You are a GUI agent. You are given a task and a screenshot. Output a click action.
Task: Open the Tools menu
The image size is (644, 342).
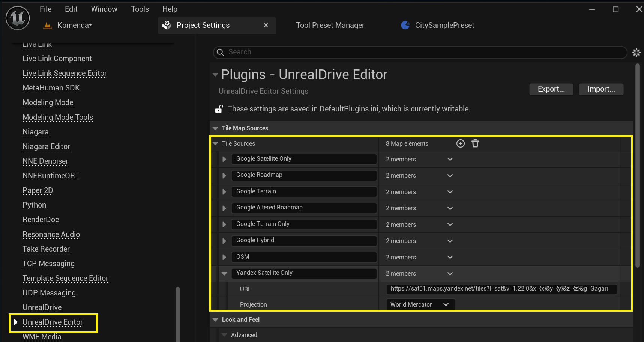[x=140, y=9]
